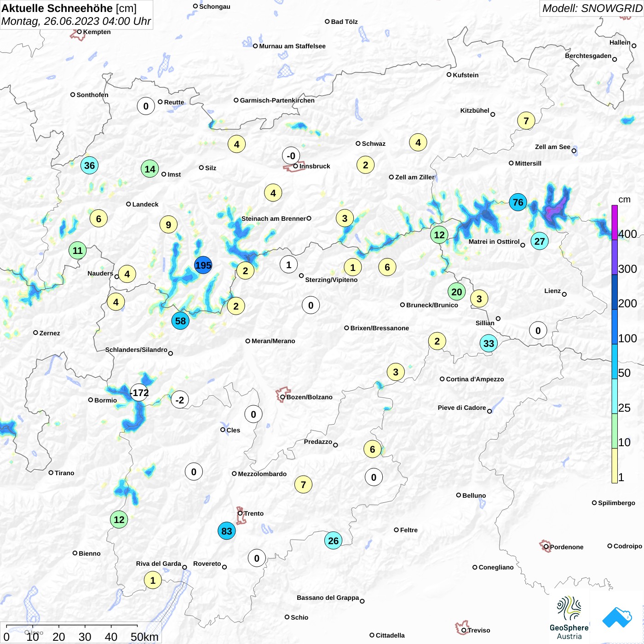Select the station marker showing -2

(180, 400)
